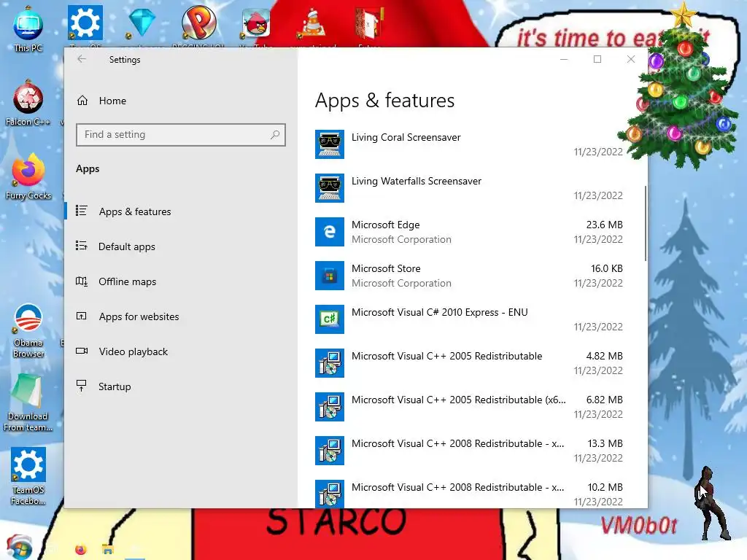
Task: Focus the Find a setting search box
Action: [x=181, y=135]
